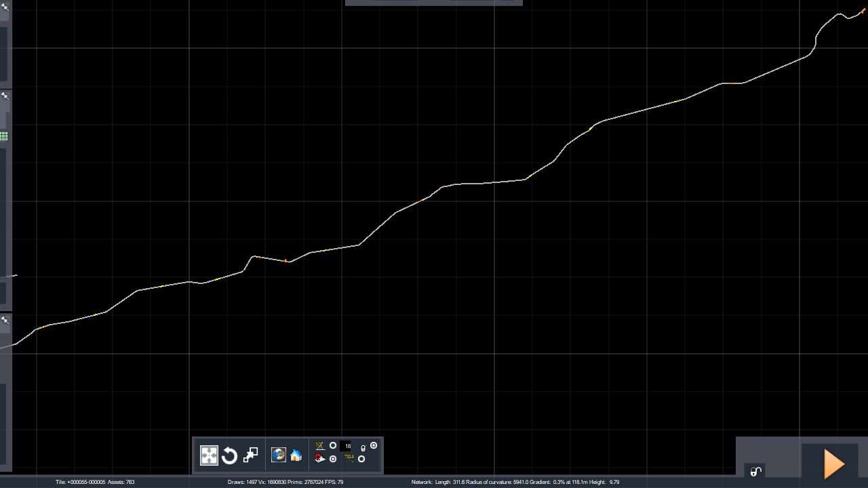Click the blue-roofed house home icon

tap(296, 455)
